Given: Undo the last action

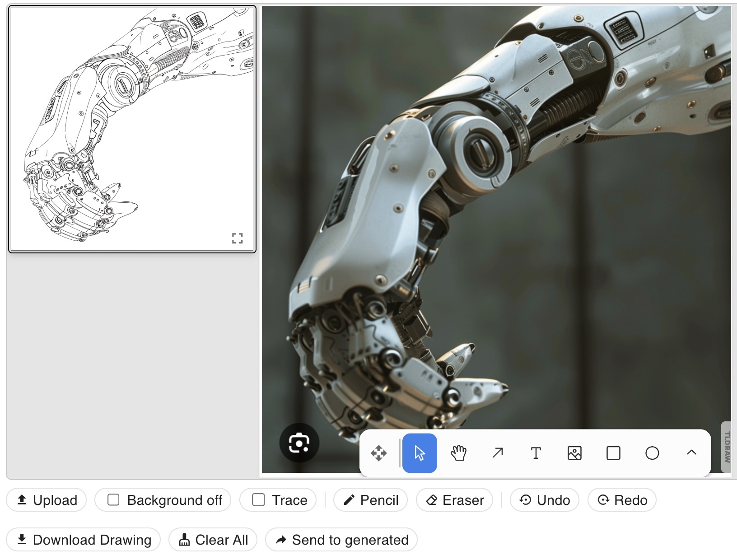Looking at the screenshot, I should click(545, 500).
